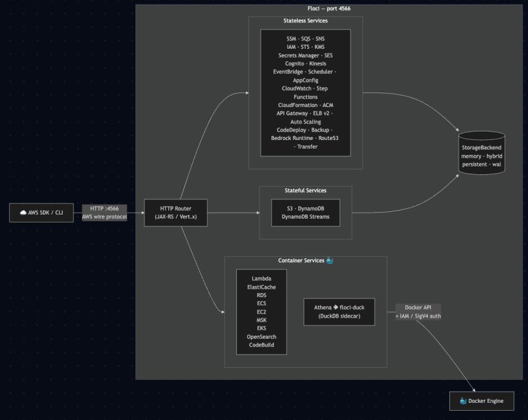Click OpenSearch in the container list
528x420 pixels.
(x=261, y=337)
